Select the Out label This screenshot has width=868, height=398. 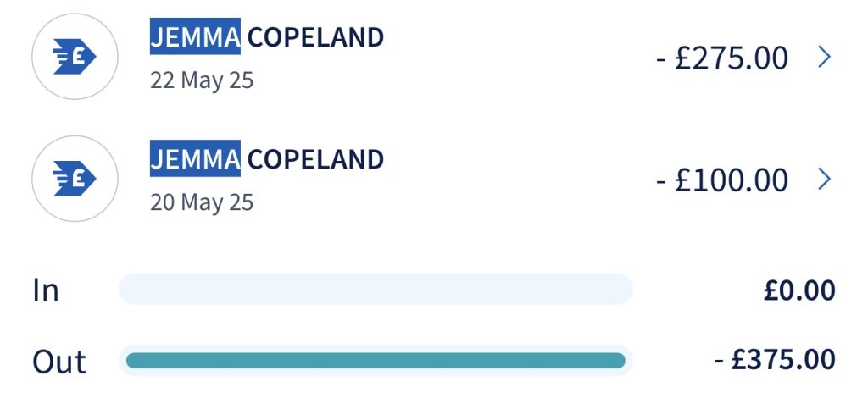tap(59, 362)
